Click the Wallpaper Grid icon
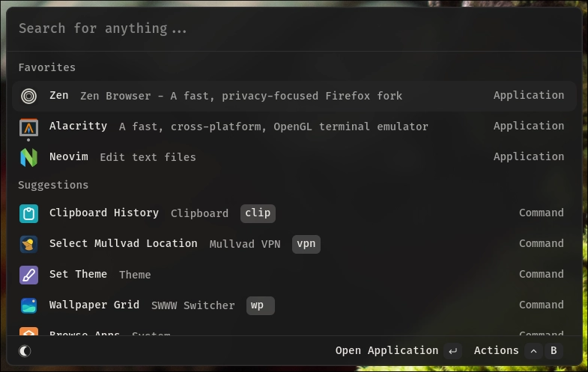The width and height of the screenshot is (588, 372). (28, 305)
